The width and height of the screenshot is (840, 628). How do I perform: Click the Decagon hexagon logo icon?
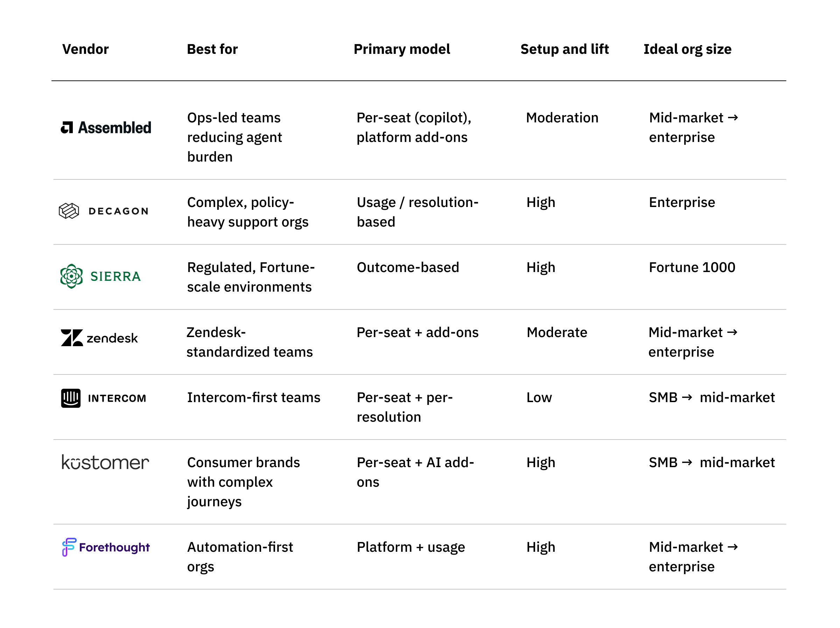69,210
